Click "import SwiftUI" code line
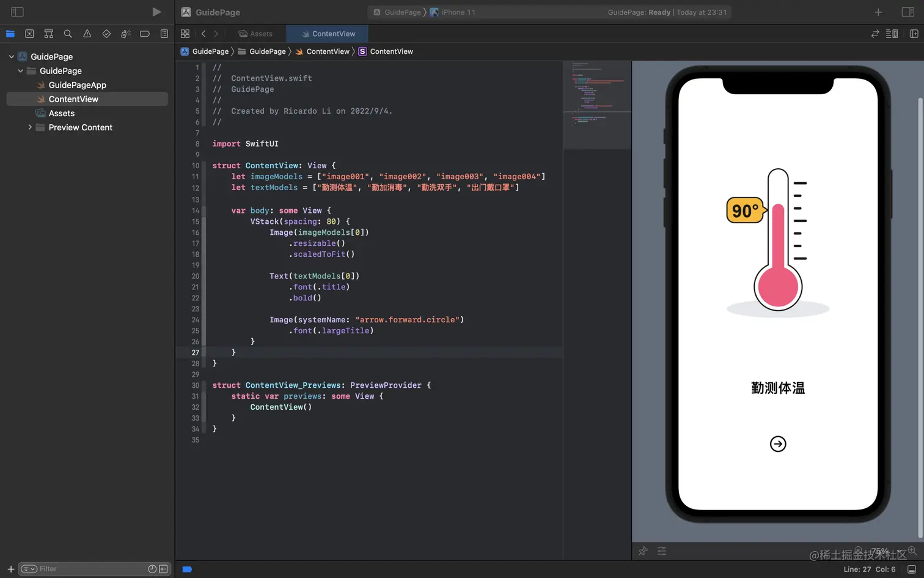Screen dimensions: 924x578 point(246,144)
